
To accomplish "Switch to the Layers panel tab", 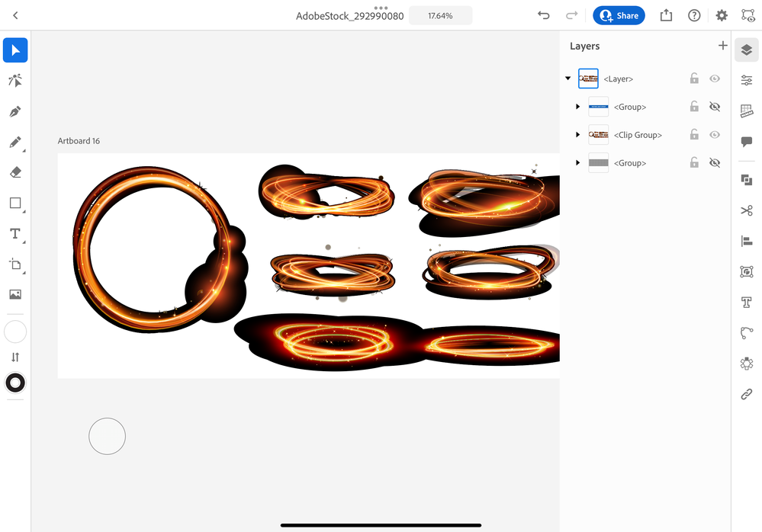I will [x=746, y=50].
